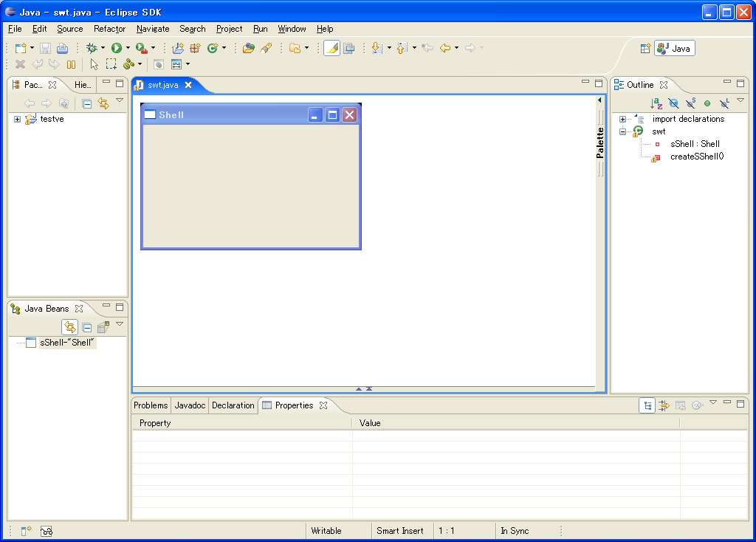Click the Next Annotation down-arrow icon

[x=377, y=48]
